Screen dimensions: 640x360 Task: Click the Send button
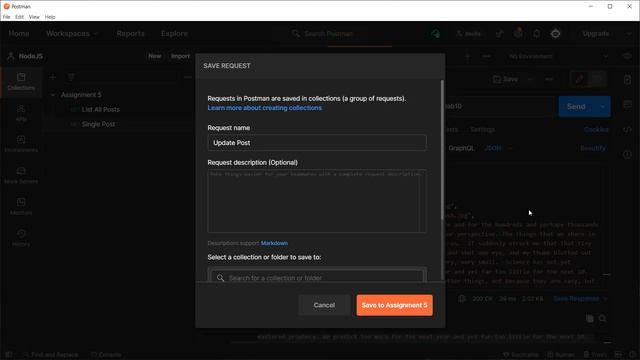[576, 107]
